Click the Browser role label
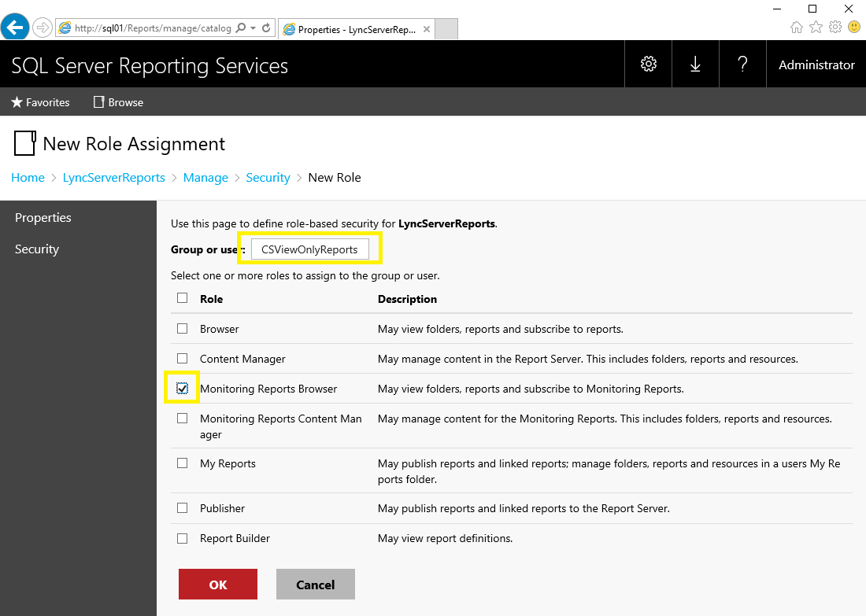The image size is (866, 616). (220, 329)
